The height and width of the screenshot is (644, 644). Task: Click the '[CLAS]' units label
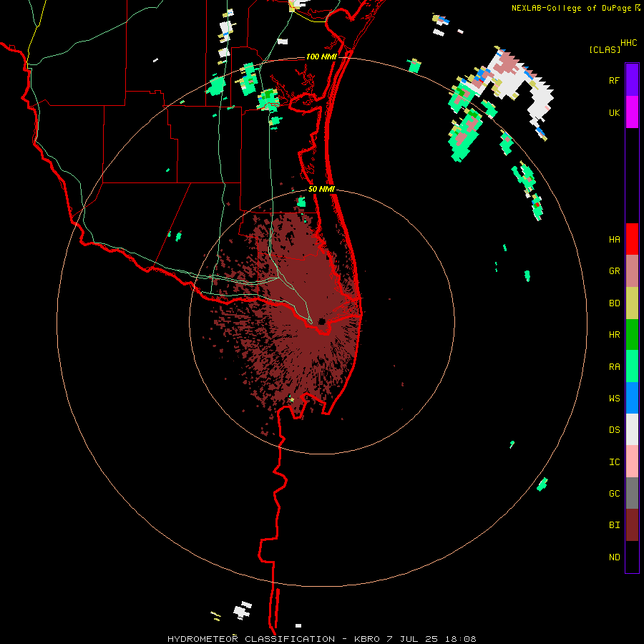coord(604,50)
